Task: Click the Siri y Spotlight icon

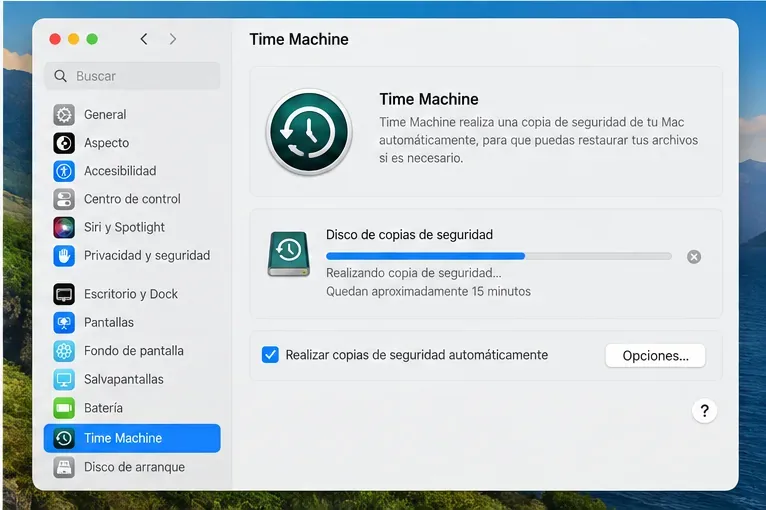Action: tap(64, 228)
